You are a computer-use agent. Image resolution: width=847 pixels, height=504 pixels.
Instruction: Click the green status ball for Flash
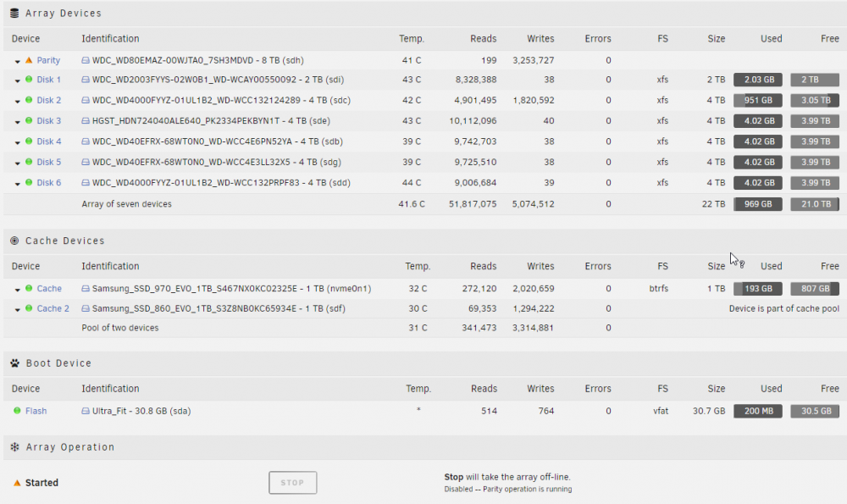[17, 411]
